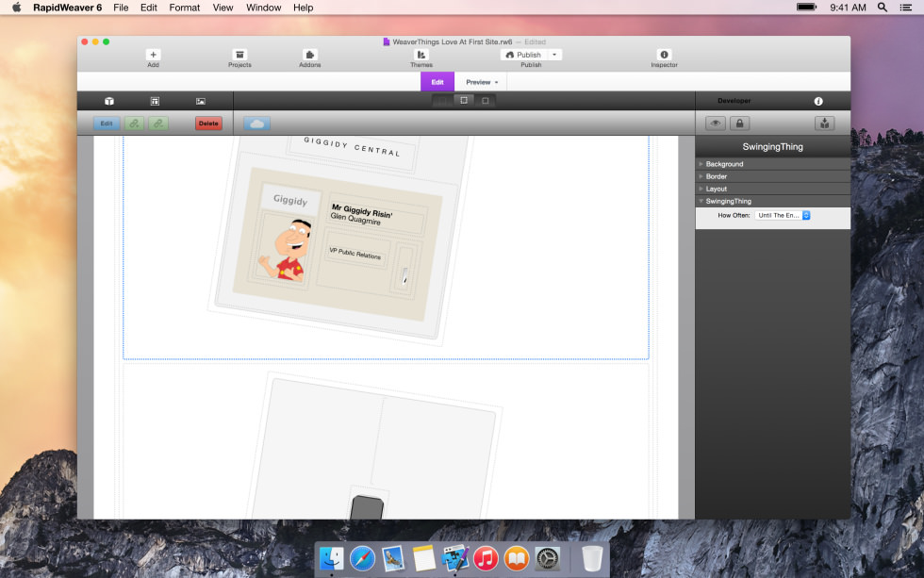
Task: Switch to the Edit tab
Action: pyautogui.click(x=437, y=82)
